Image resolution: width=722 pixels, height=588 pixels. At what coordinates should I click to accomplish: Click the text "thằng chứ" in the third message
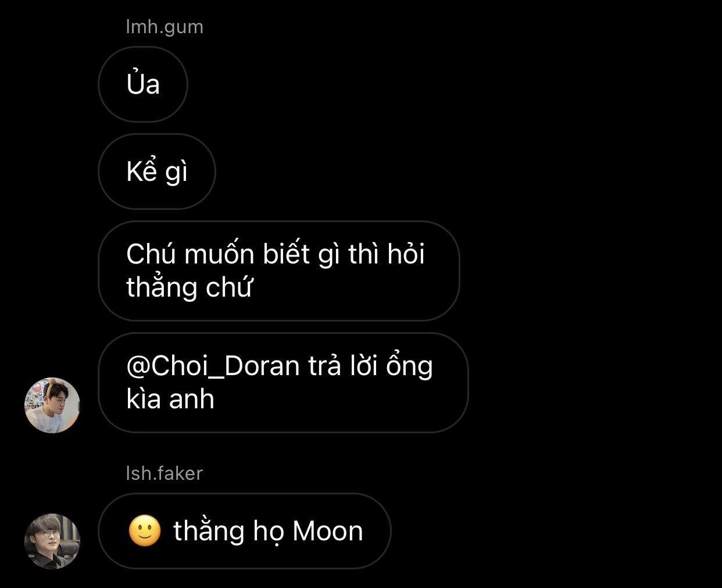(x=189, y=288)
